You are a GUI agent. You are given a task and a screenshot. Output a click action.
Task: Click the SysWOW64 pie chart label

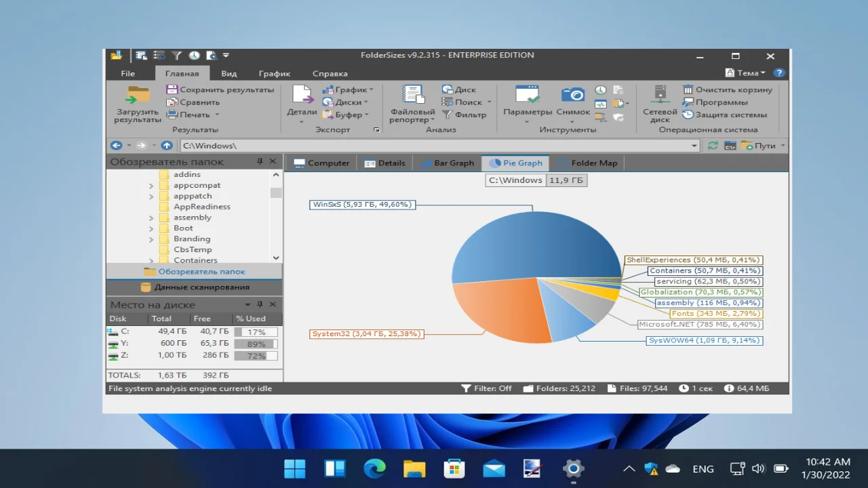705,340
